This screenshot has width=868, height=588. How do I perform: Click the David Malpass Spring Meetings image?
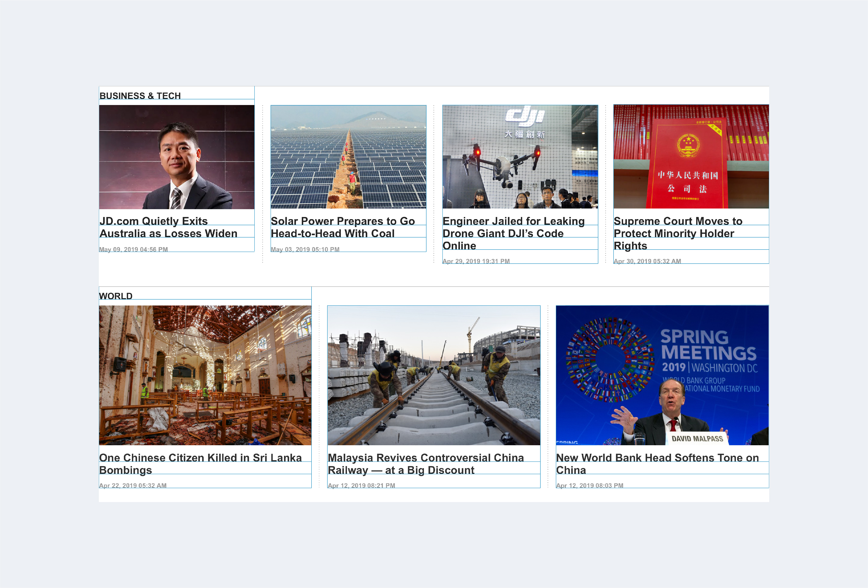pyautogui.click(x=662, y=375)
